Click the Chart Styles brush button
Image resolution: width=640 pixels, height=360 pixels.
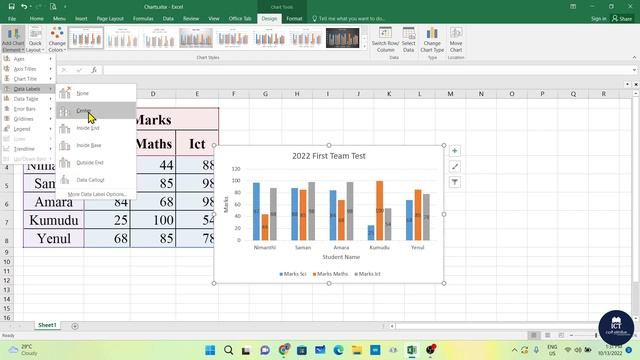455,167
